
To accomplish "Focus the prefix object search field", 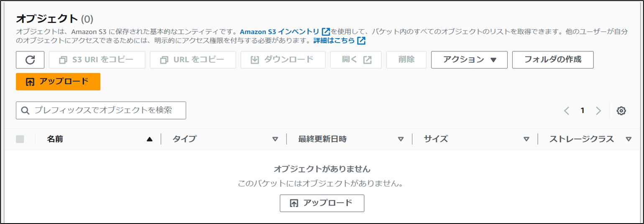I will pyautogui.click(x=101, y=110).
